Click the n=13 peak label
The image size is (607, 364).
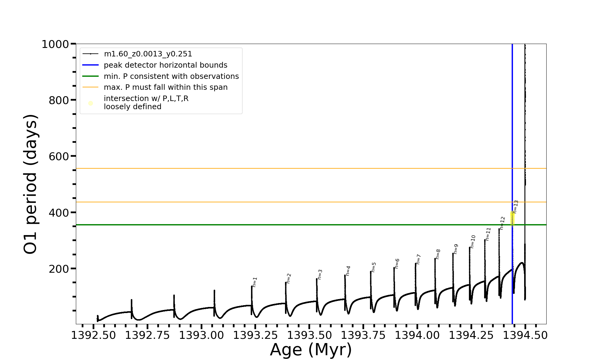coord(516,207)
